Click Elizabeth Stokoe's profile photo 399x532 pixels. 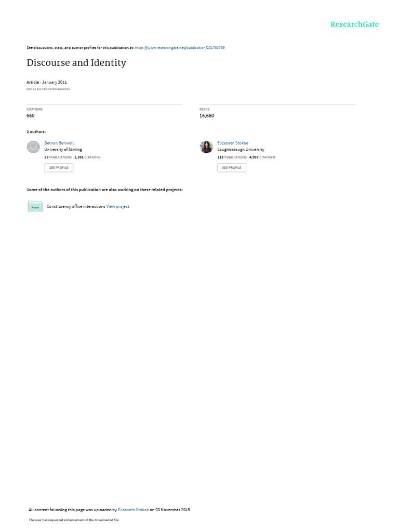click(206, 147)
